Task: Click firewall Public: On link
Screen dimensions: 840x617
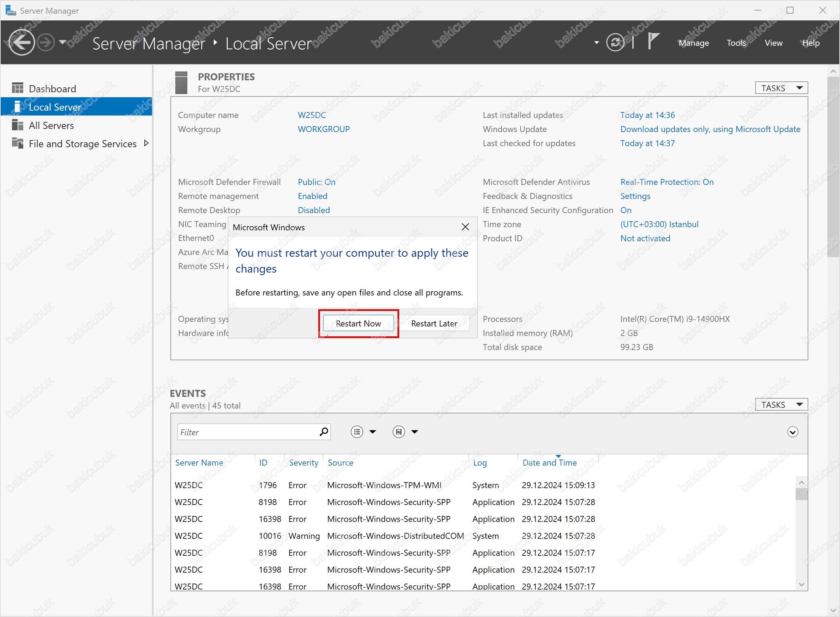Action: (316, 182)
